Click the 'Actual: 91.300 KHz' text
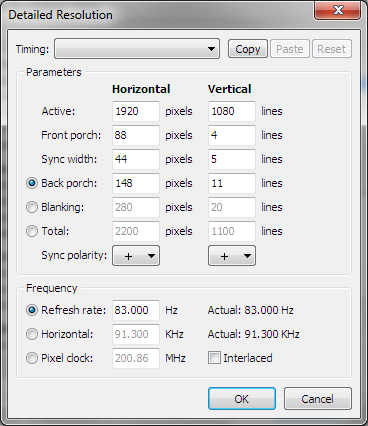 pyautogui.click(x=254, y=334)
